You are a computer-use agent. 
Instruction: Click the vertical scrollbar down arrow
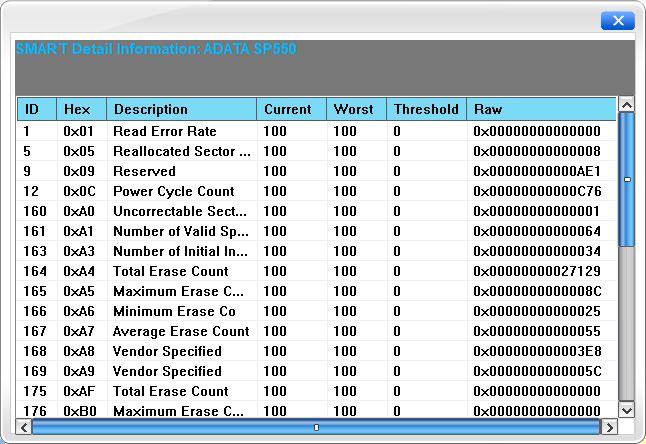click(627, 410)
